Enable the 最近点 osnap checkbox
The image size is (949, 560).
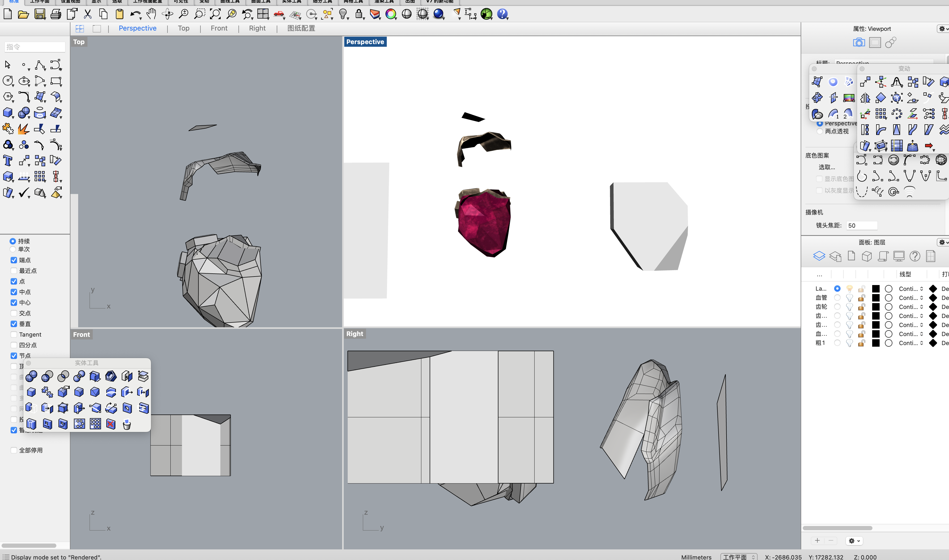(14, 271)
